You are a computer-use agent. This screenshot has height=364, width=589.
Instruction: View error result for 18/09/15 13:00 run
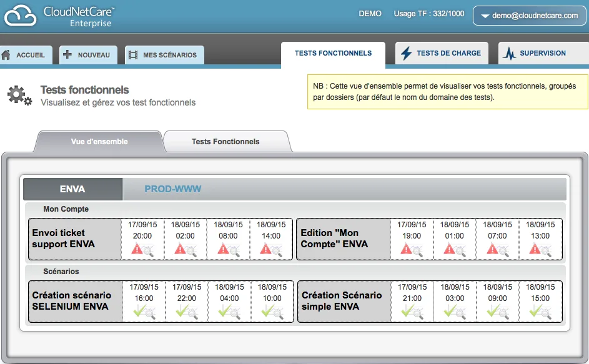click(x=540, y=249)
